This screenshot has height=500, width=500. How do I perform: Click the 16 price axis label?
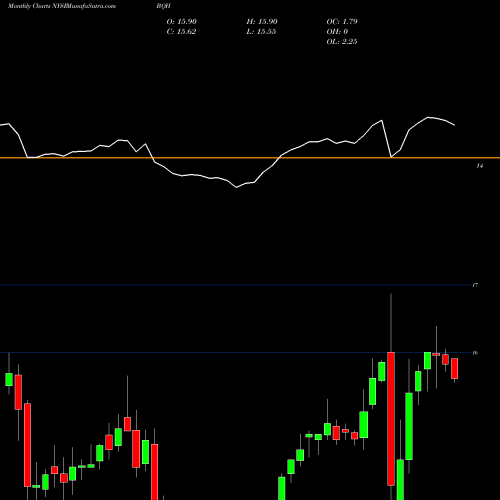coord(475,353)
